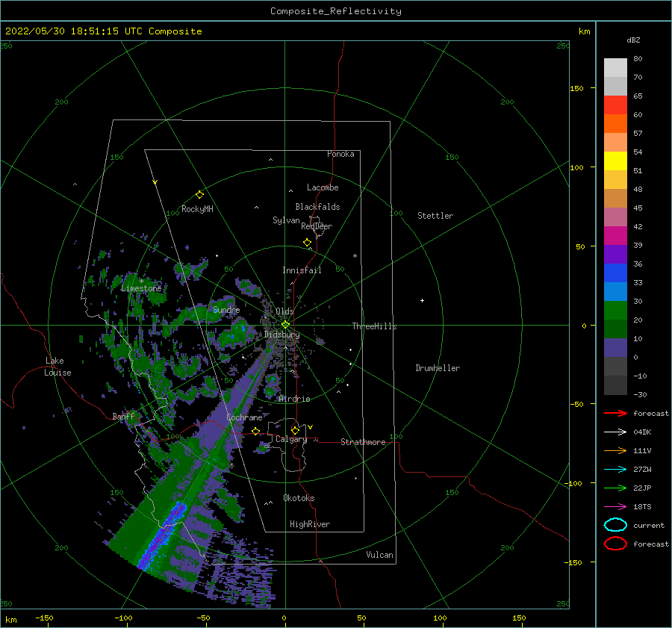Click the yellow diamond marker above Calgary label
Screen dimensions: 672x628
295,430
